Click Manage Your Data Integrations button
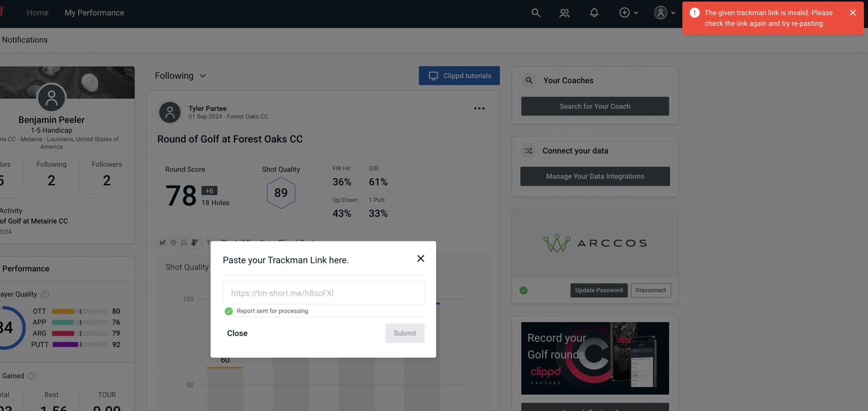The image size is (868, 411). [x=595, y=176]
